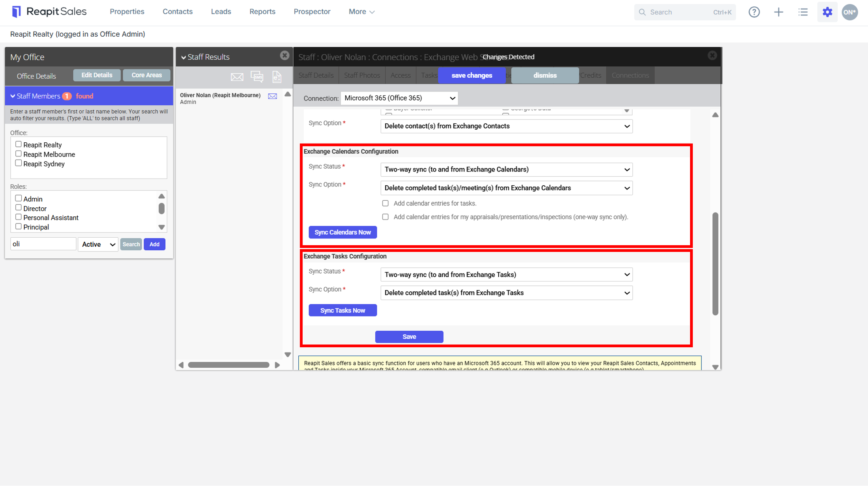Tick the Reapit Melbourne office checkbox
The width and height of the screenshot is (868, 488).
click(x=18, y=154)
